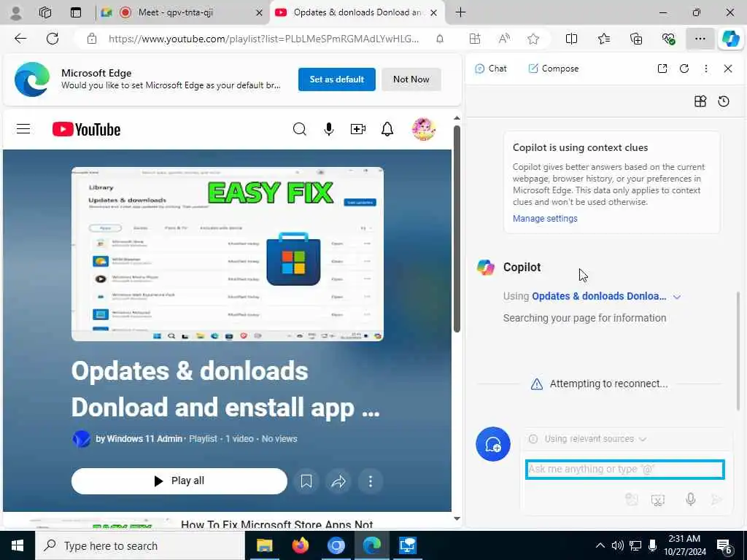Open the browser profile icon
This screenshot has height=560, width=747.
click(16, 13)
